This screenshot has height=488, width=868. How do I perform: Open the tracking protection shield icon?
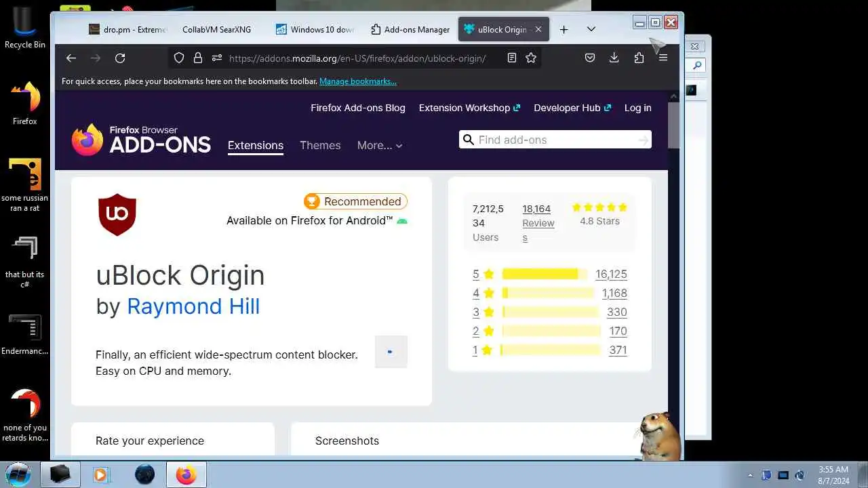point(179,58)
